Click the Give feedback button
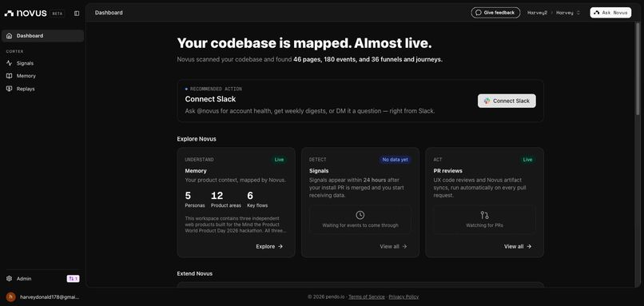The image size is (644, 306). (x=495, y=13)
